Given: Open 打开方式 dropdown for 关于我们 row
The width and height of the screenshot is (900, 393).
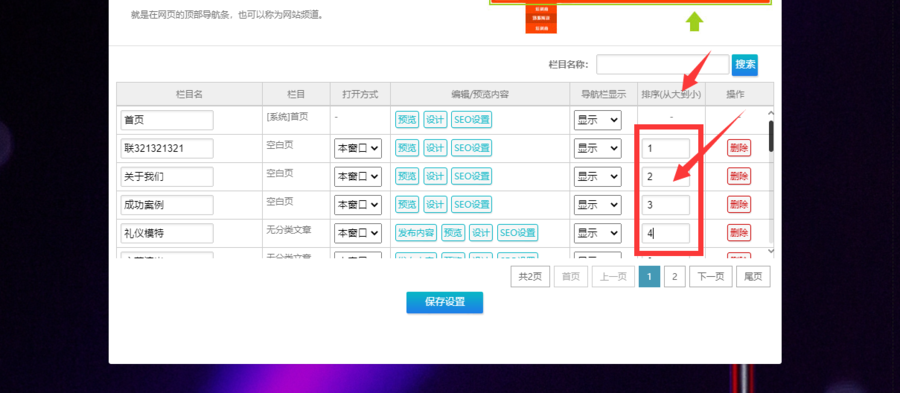Looking at the screenshot, I should (358, 177).
